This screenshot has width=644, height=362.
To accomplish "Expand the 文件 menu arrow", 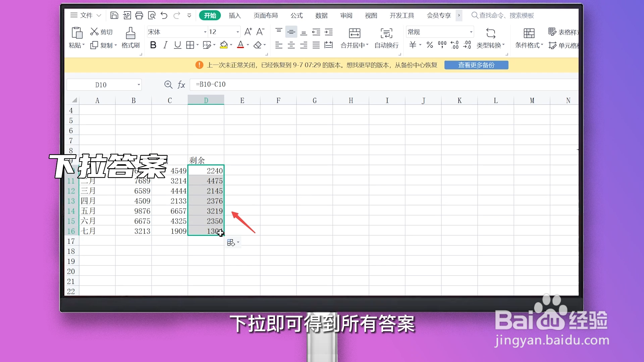I will [x=99, y=15].
